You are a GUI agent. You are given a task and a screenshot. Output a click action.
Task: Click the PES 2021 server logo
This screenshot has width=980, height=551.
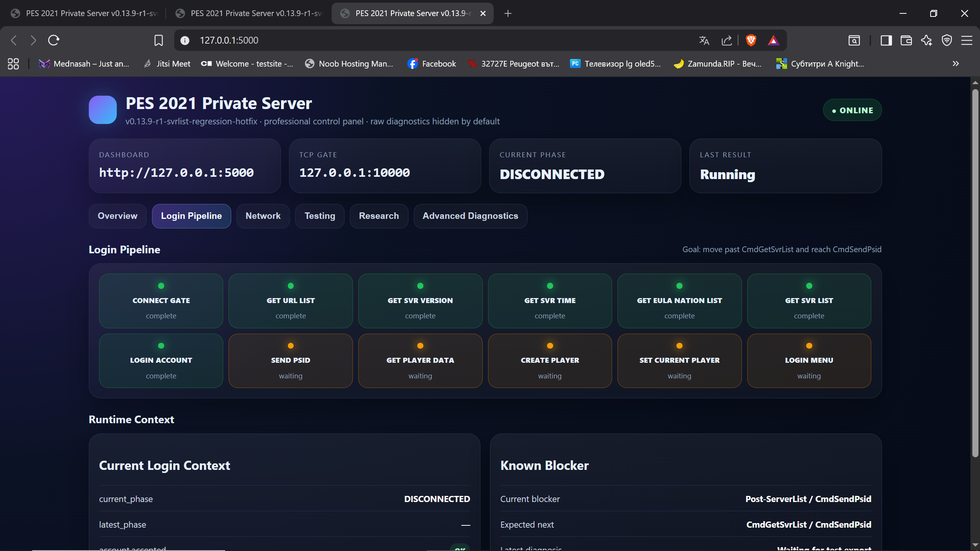tap(103, 110)
